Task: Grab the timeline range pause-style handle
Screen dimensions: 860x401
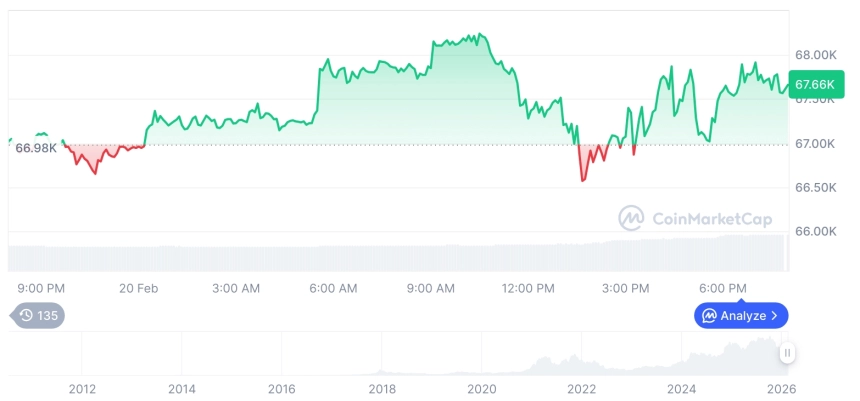Action: [x=788, y=353]
